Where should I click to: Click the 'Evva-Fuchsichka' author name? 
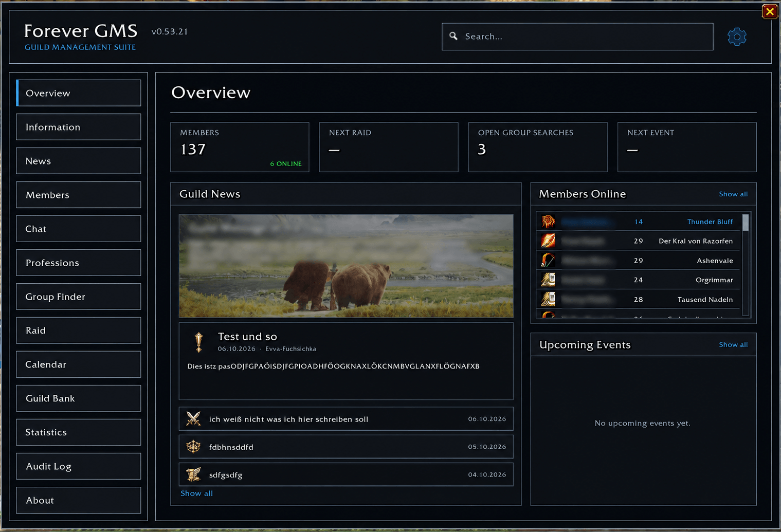tap(291, 348)
